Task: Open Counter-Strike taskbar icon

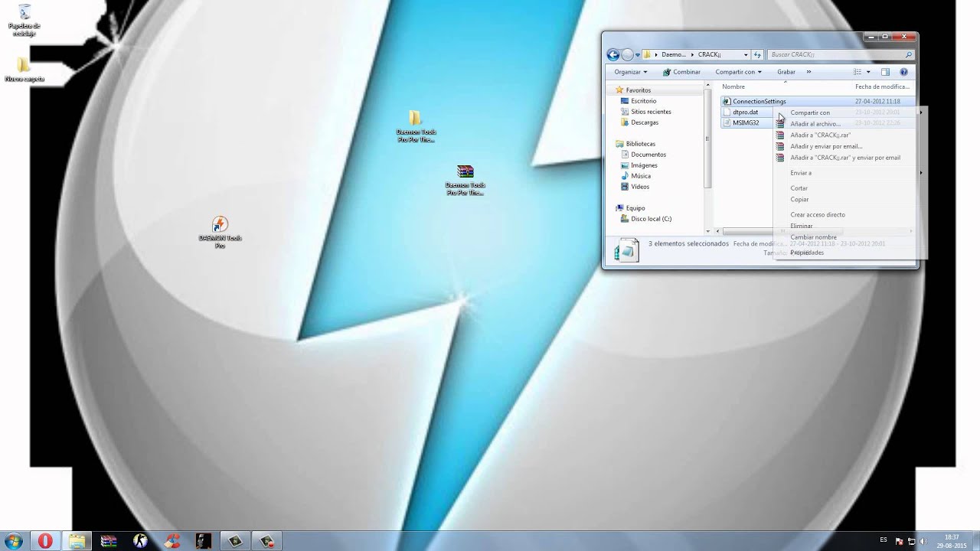Action: click(140, 541)
